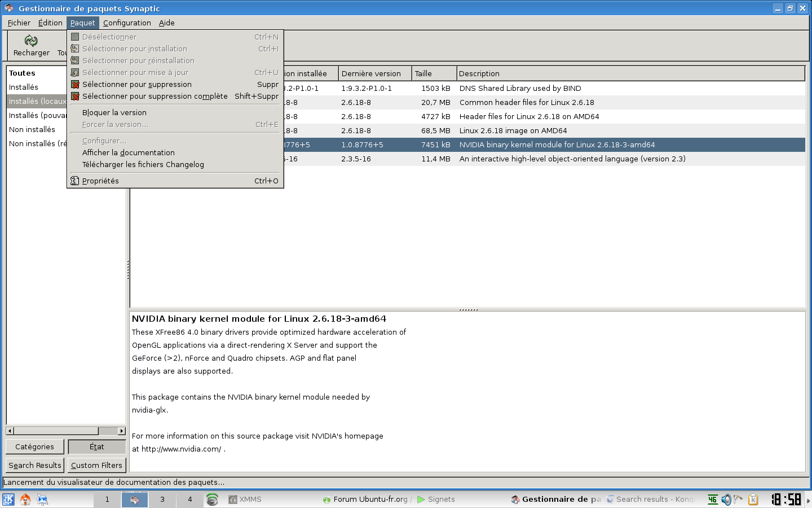The height and width of the screenshot is (508, 812).
Task: Click the État filter button
Action: (96, 446)
